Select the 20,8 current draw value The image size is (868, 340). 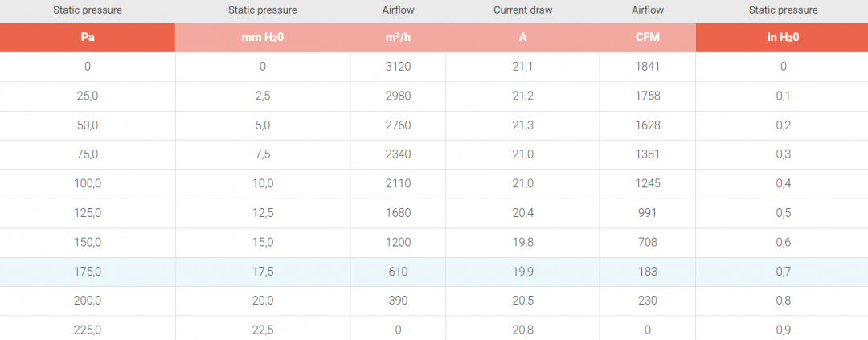point(522,329)
